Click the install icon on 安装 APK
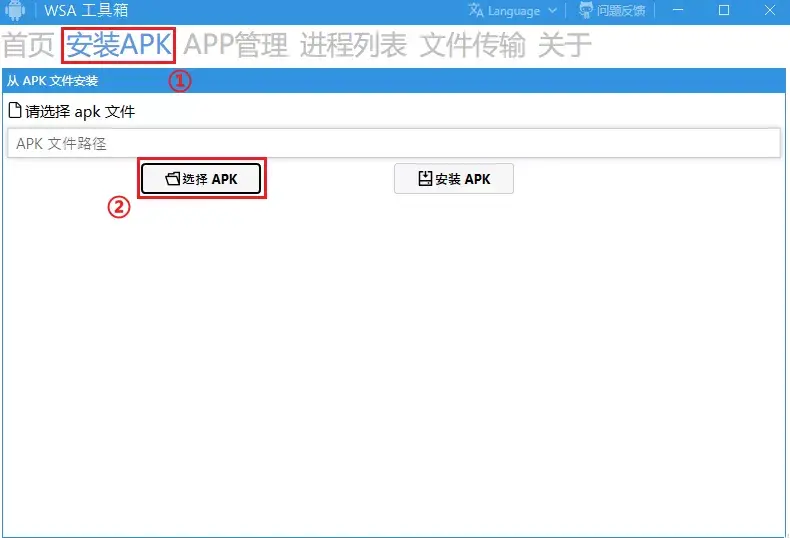Image resolution: width=790 pixels, height=538 pixels. click(425, 178)
